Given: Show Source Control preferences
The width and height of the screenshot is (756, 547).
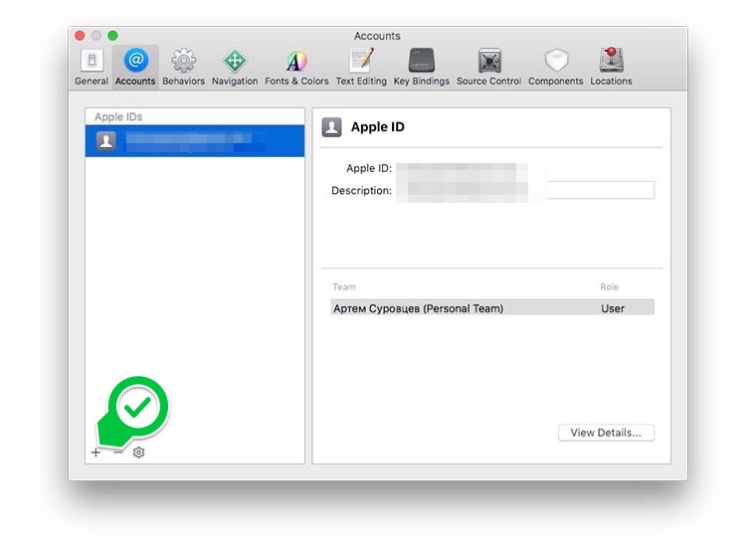Looking at the screenshot, I should (488, 67).
